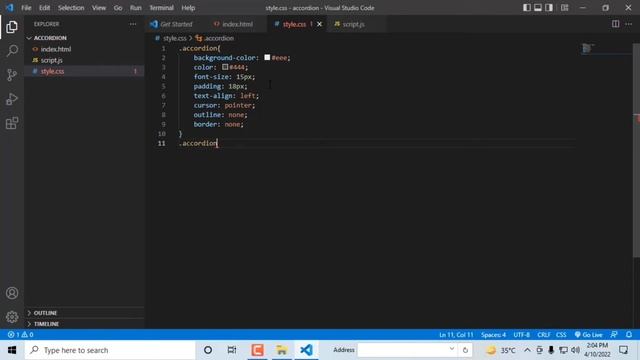The height and width of the screenshot is (360, 640).
Task: Click the editor minimap preview
Action: pos(587,49)
